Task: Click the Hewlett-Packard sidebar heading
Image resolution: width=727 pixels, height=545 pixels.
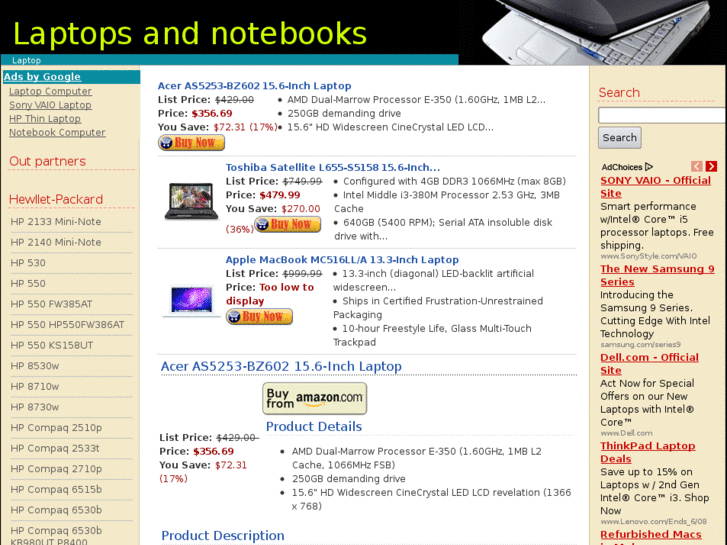Action: click(56, 199)
